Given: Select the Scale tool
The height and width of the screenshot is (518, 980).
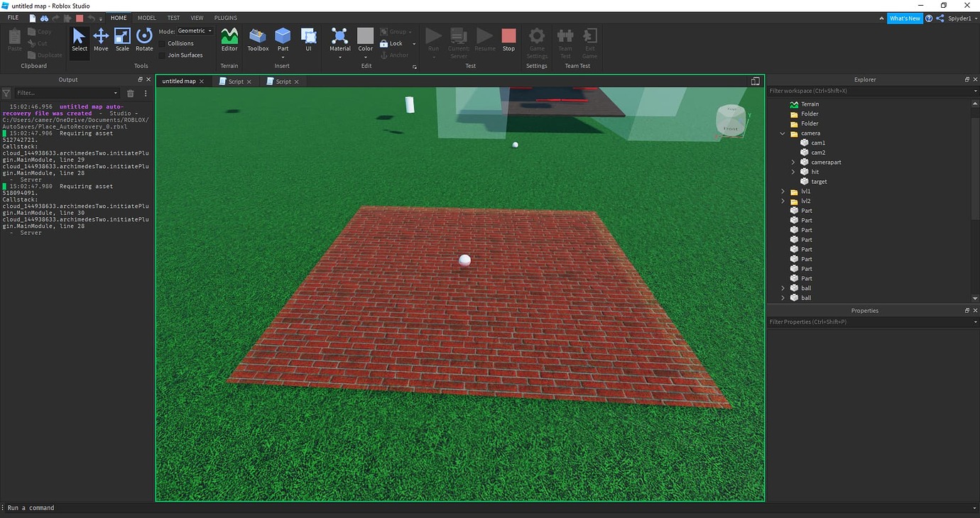Looking at the screenshot, I should (121, 40).
